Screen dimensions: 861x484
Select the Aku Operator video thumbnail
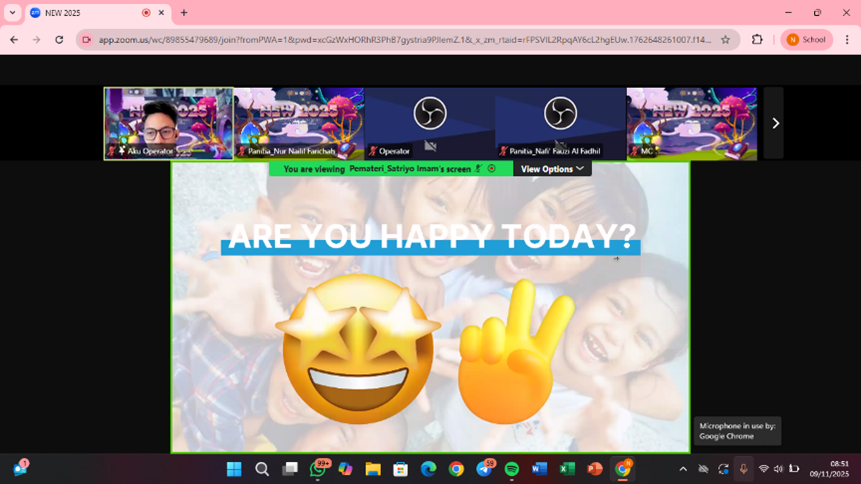coord(169,123)
